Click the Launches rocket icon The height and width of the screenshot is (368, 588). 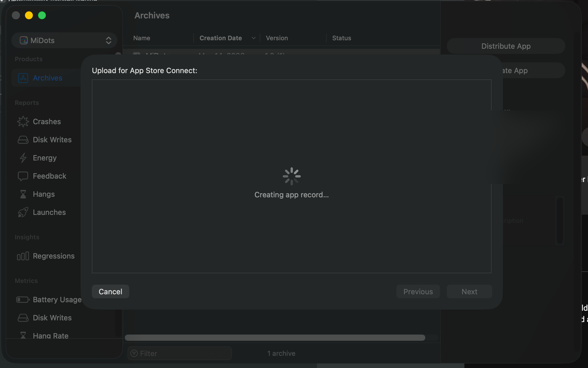coord(23,212)
